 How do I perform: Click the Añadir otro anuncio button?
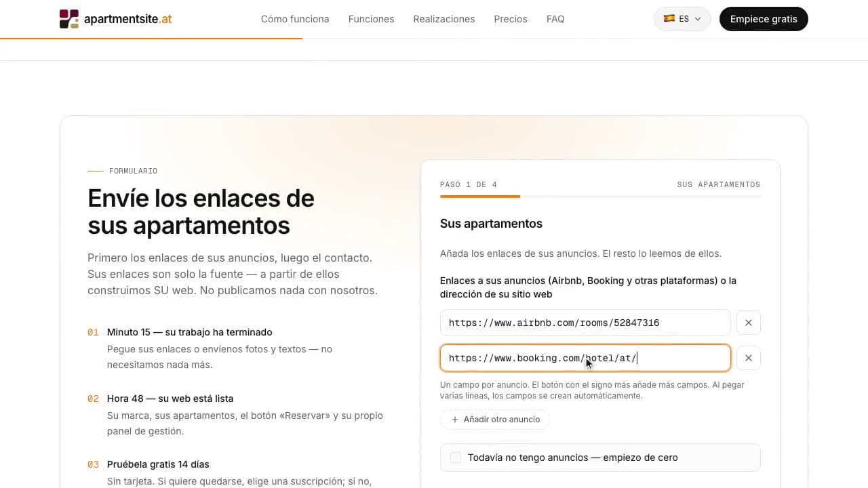coord(495,420)
